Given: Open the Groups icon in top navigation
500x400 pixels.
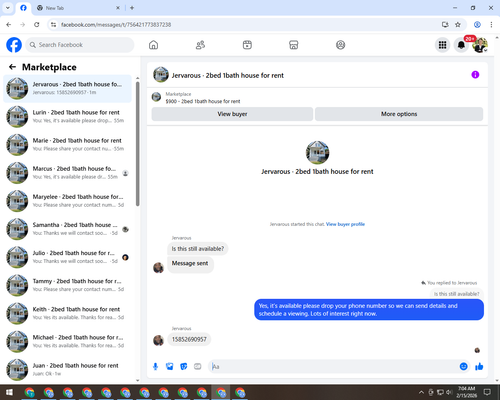Looking at the screenshot, I should (x=340, y=45).
